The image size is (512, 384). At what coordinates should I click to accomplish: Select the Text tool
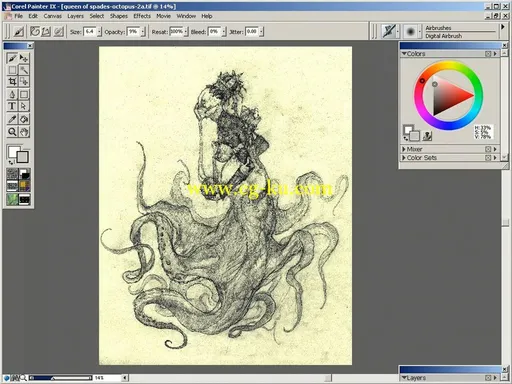[x=12, y=106]
